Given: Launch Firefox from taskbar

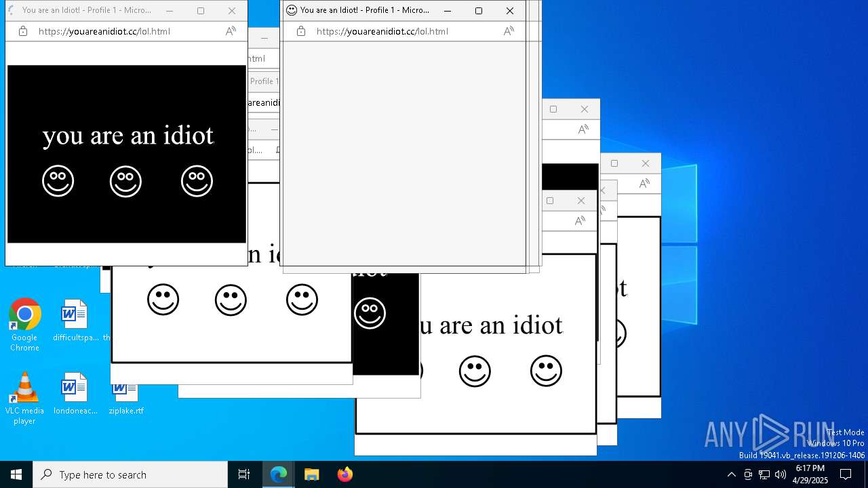Looking at the screenshot, I should pyautogui.click(x=345, y=474).
